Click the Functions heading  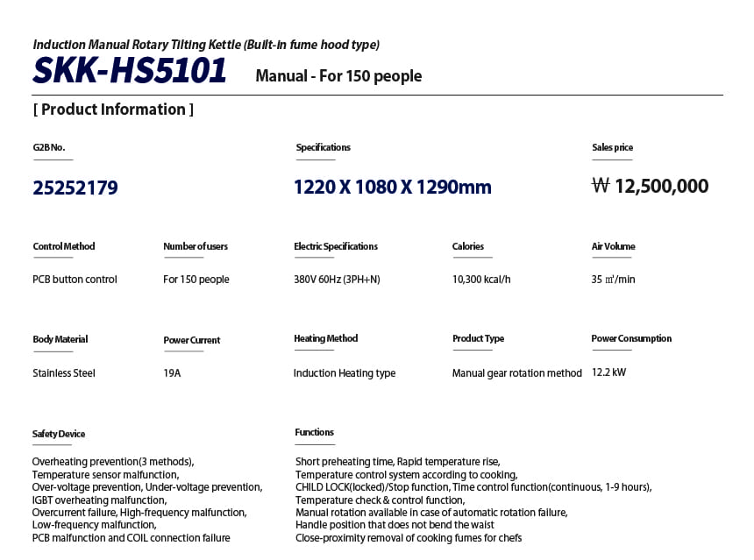pos(315,432)
